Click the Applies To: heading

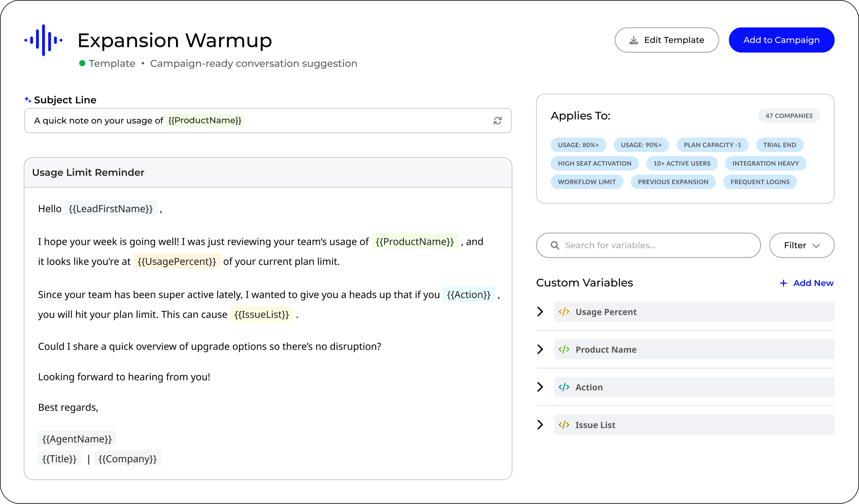point(581,116)
